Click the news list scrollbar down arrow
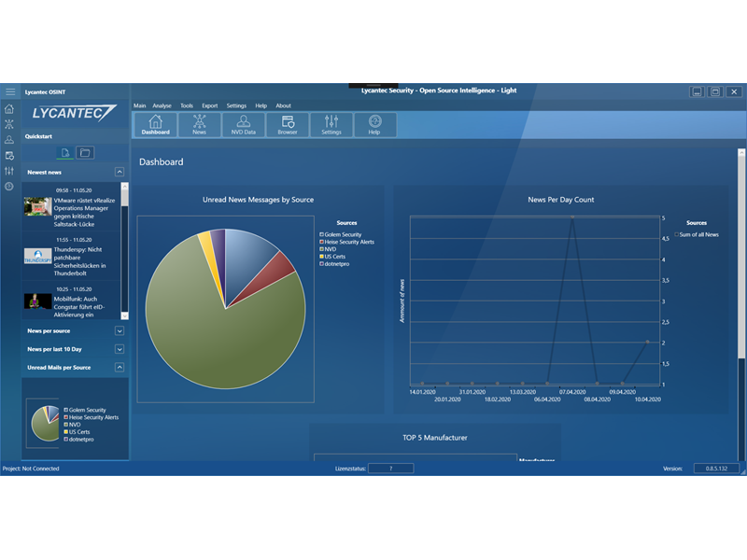 point(125,315)
